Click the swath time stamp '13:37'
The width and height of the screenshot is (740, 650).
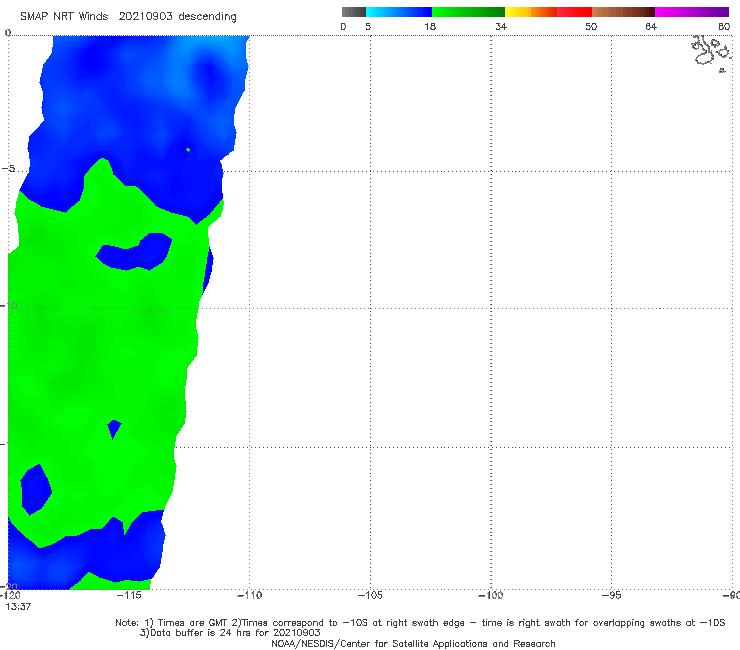click(x=18, y=607)
